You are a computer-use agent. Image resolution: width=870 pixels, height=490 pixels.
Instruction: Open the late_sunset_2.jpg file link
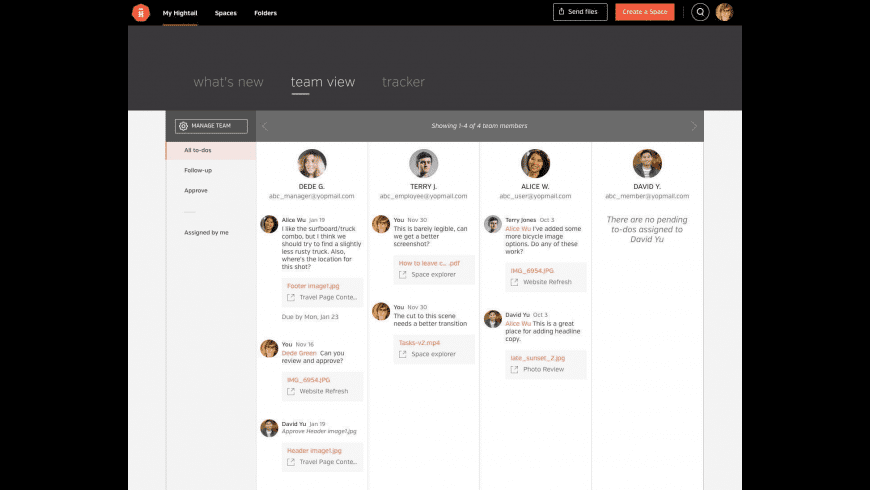(538, 358)
